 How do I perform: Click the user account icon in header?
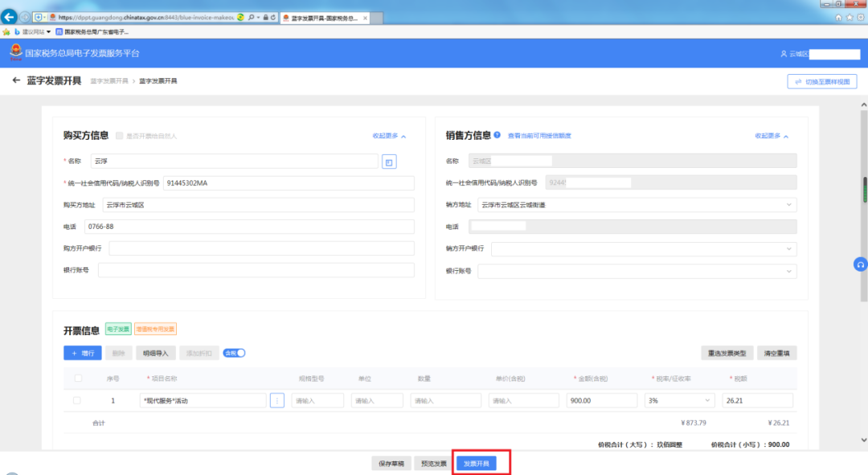(784, 54)
